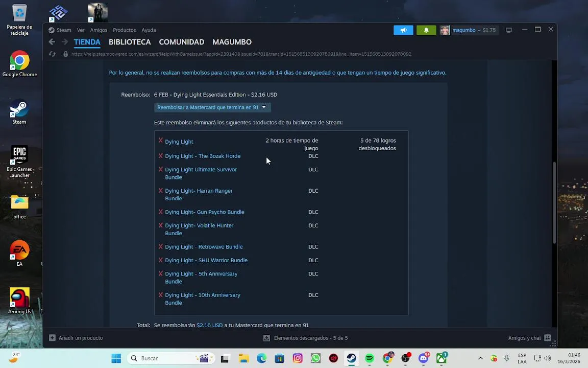Switch to the BIBLIOTECA tab
Viewport: 588px width, 368px height.
130,42
